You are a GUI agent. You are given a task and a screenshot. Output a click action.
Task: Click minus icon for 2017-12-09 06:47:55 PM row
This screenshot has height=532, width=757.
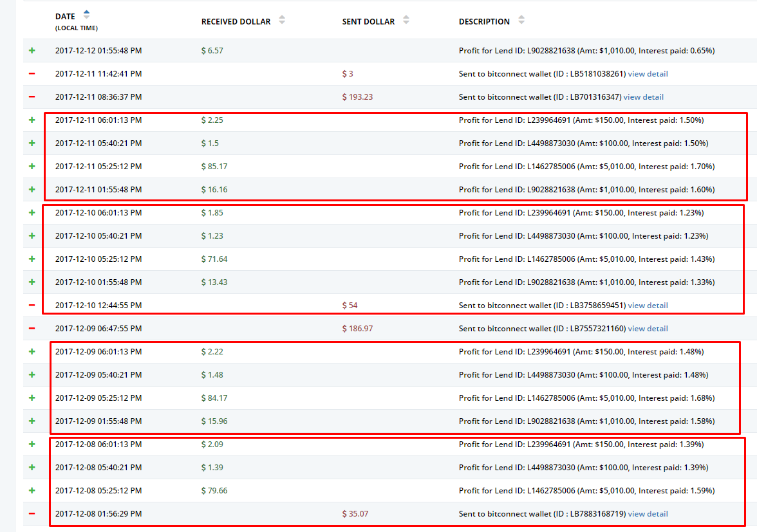point(32,329)
